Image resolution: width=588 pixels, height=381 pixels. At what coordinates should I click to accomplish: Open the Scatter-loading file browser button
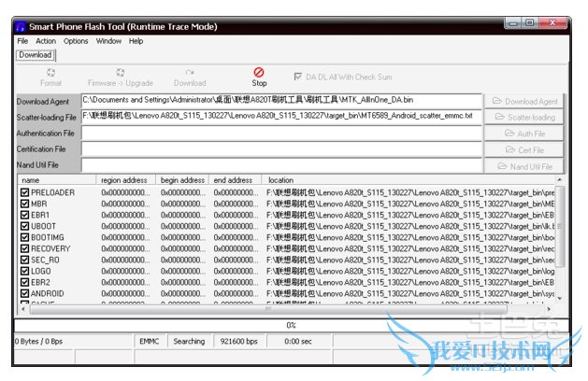pyautogui.click(x=524, y=117)
